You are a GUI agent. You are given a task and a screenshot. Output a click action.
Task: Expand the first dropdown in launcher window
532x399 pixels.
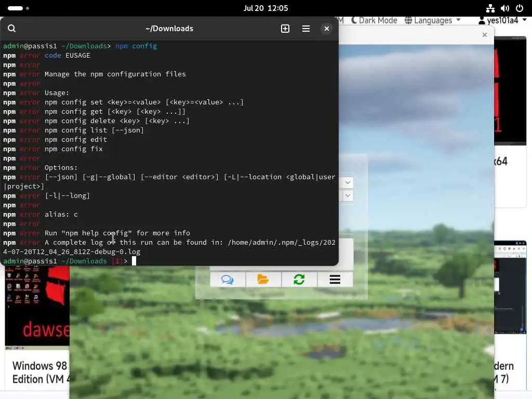[x=348, y=182]
